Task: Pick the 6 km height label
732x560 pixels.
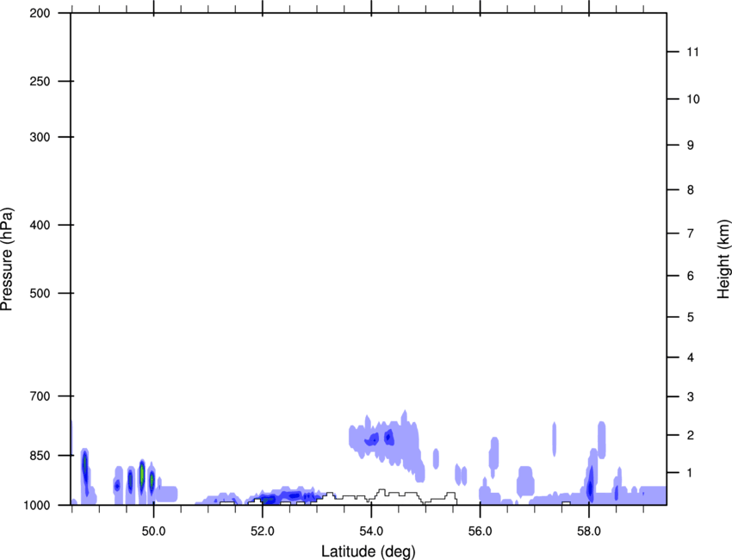Action: coord(691,276)
